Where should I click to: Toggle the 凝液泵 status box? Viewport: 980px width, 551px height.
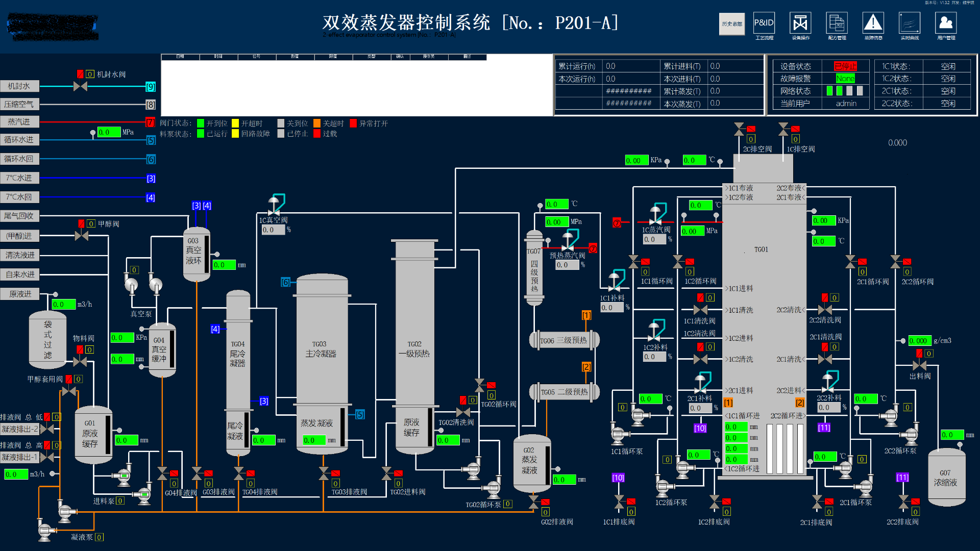point(99,537)
